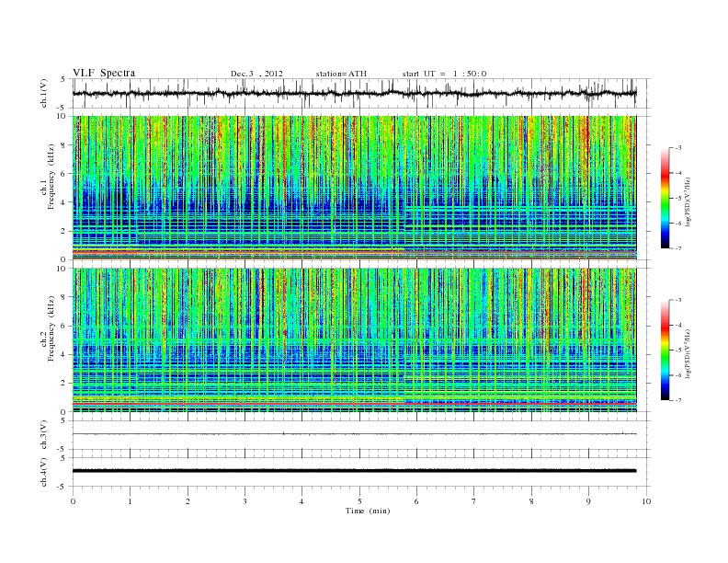Click the time axis tick label "1"
This screenshot has width=728, height=563.
[130, 501]
